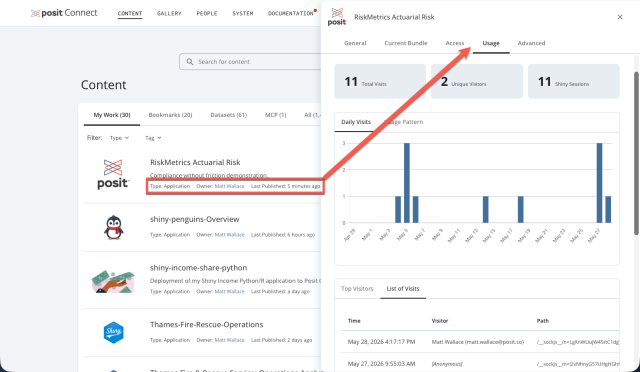Click the posit logo in the settings panel header

(337, 17)
